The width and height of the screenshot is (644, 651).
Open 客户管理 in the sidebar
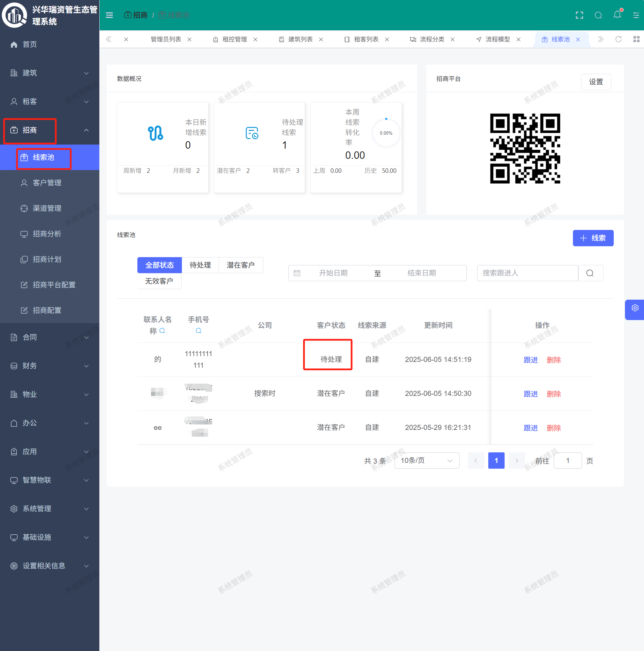click(47, 183)
